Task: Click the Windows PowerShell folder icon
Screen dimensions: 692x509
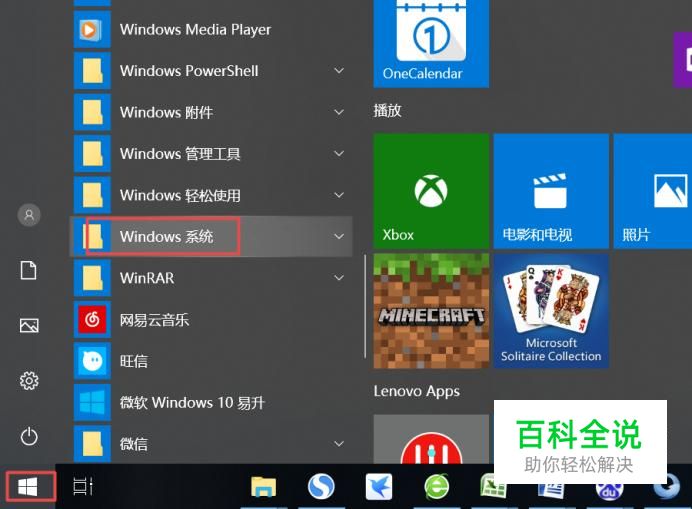Action: click(92, 71)
